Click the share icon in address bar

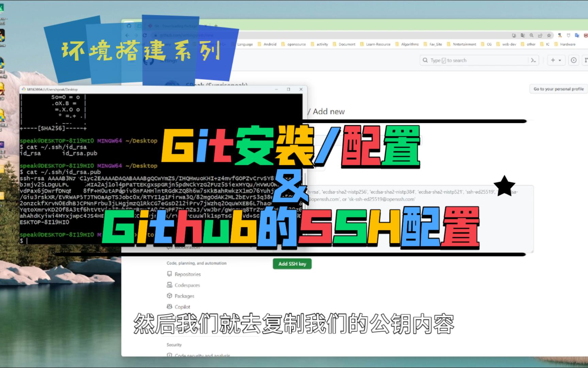pos(540,35)
